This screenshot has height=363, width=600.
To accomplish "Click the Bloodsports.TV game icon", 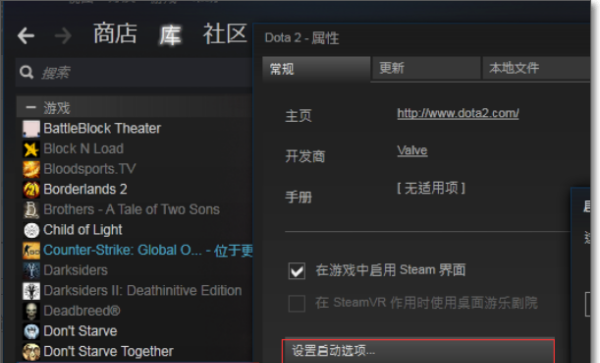I will pos(31,169).
